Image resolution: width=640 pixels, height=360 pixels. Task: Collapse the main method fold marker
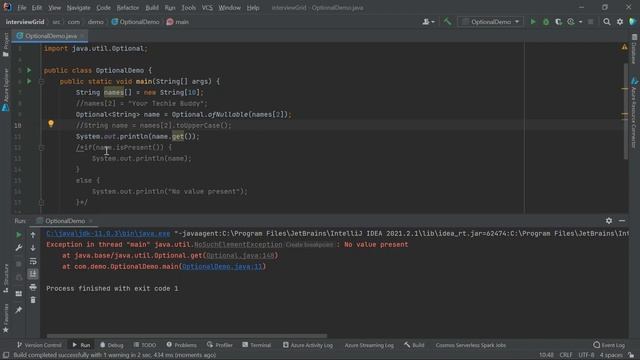41,82
